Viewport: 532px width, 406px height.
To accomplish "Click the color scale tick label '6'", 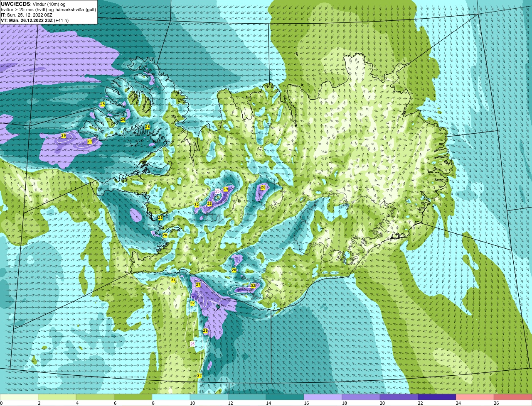I will click(115, 403).
